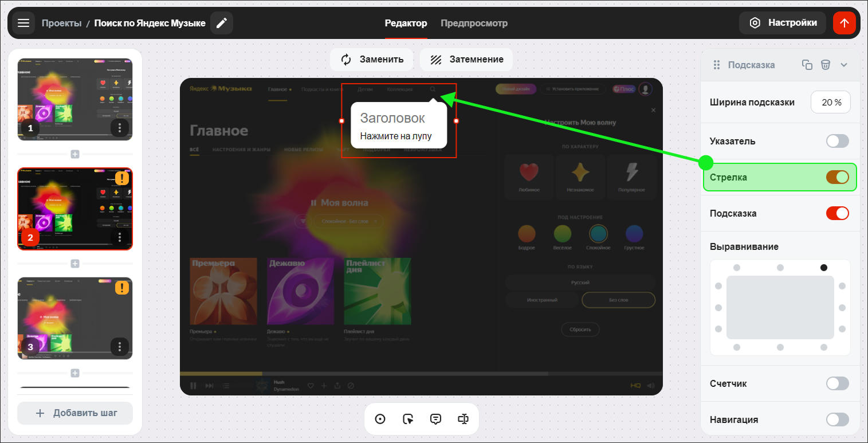Click the project title Поиск по Яндекс Музыке

pyautogui.click(x=150, y=23)
